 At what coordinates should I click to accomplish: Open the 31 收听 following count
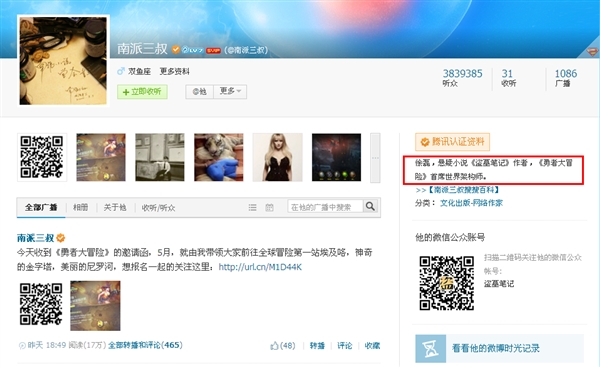[508, 78]
